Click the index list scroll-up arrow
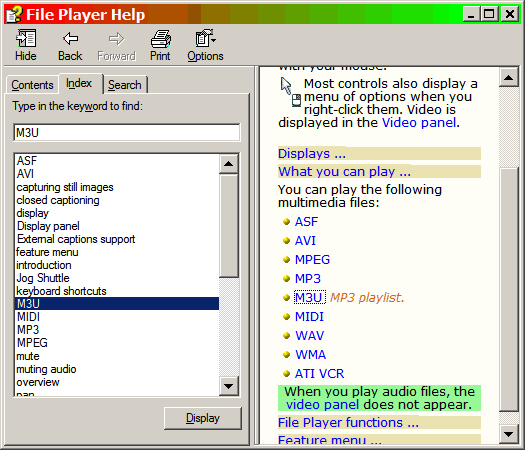This screenshot has width=525, height=450. pos(229,164)
